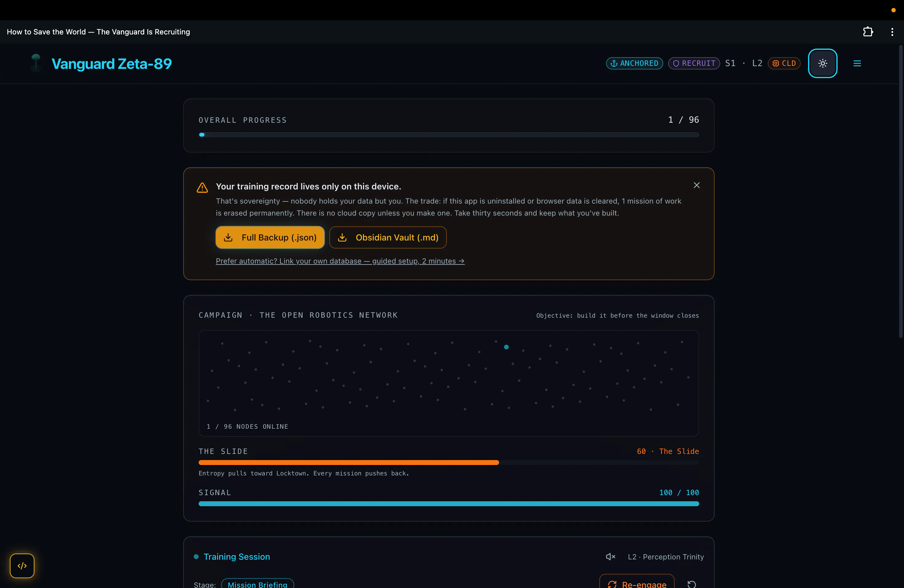Dismiss the training record warning banner
The width and height of the screenshot is (904, 588).
[696, 185]
